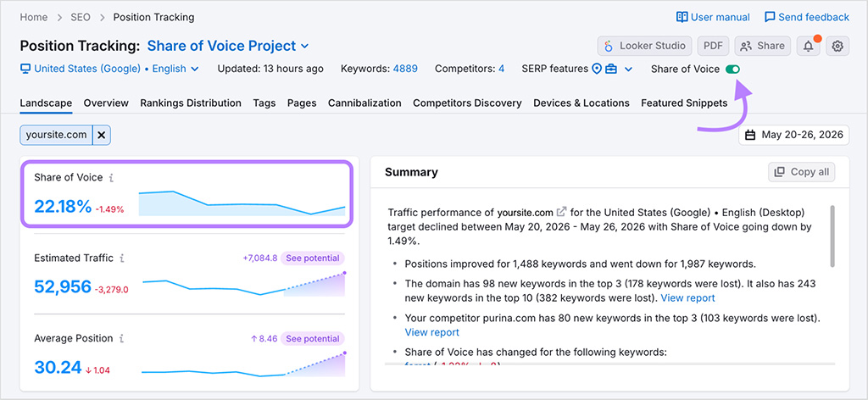
Task: Click the Copy all button
Action: [x=802, y=172]
